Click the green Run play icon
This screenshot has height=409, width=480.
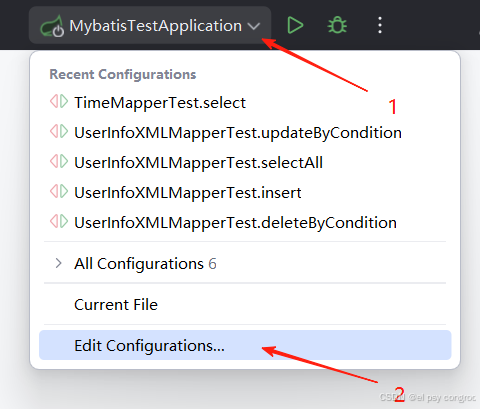pyautogui.click(x=295, y=25)
